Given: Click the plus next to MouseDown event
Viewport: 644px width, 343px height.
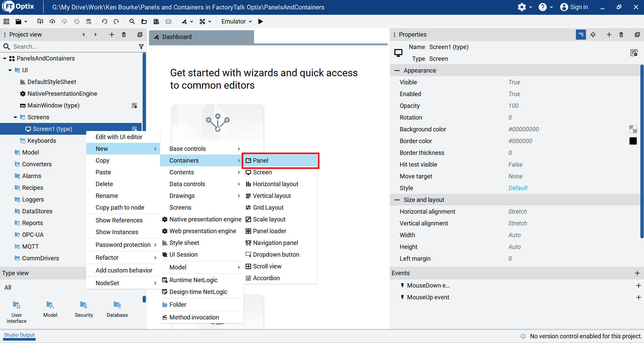Looking at the screenshot, I should click(639, 286).
